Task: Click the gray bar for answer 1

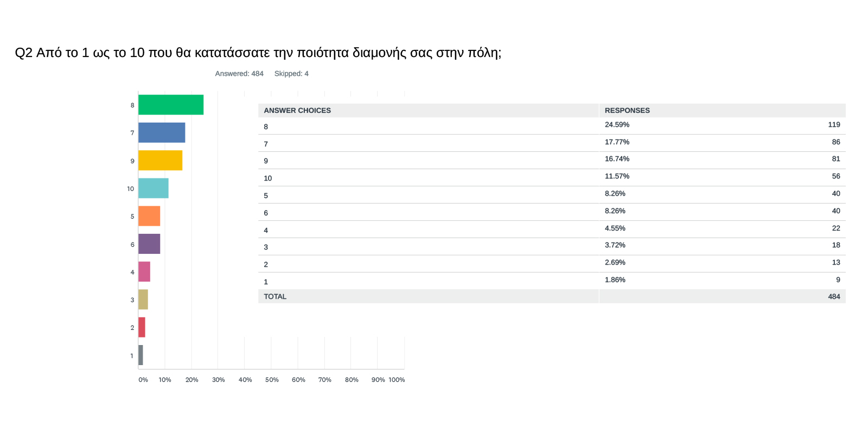Action: [141, 355]
